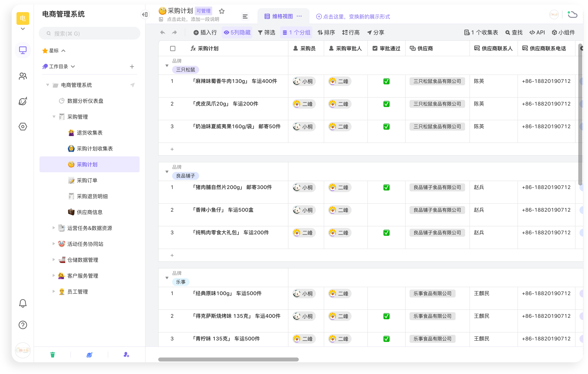The height and width of the screenshot is (374, 588).
Task: Open 退货收集表 in the tree
Action: [x=89, y=133]
